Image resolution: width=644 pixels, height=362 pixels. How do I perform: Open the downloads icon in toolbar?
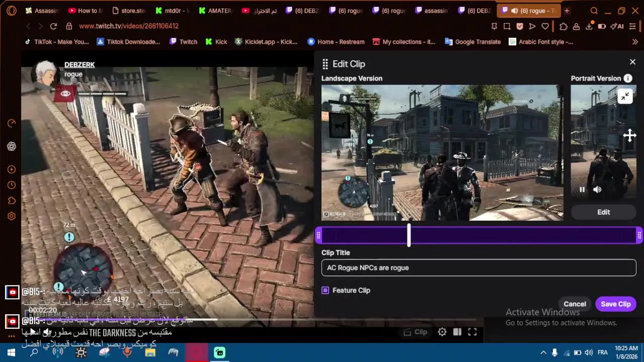589,26
